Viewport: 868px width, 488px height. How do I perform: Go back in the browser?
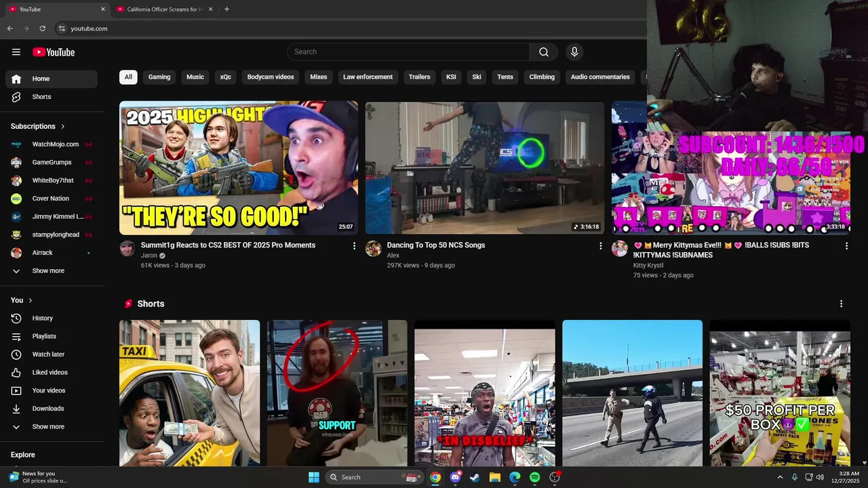10,28
